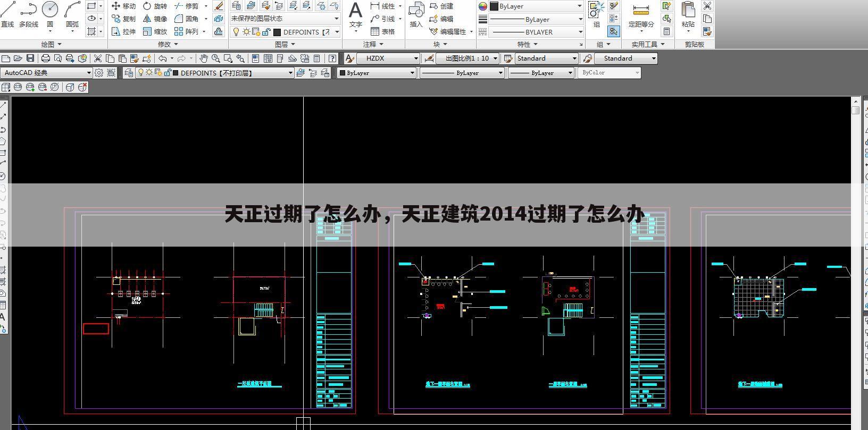
Task: Open ribbon ByLayer color dropdown
Action: pos(536,6)
